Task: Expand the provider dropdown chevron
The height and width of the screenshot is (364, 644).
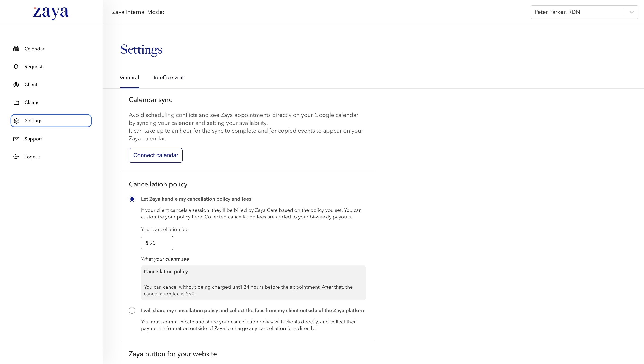Action: [631, 12]
